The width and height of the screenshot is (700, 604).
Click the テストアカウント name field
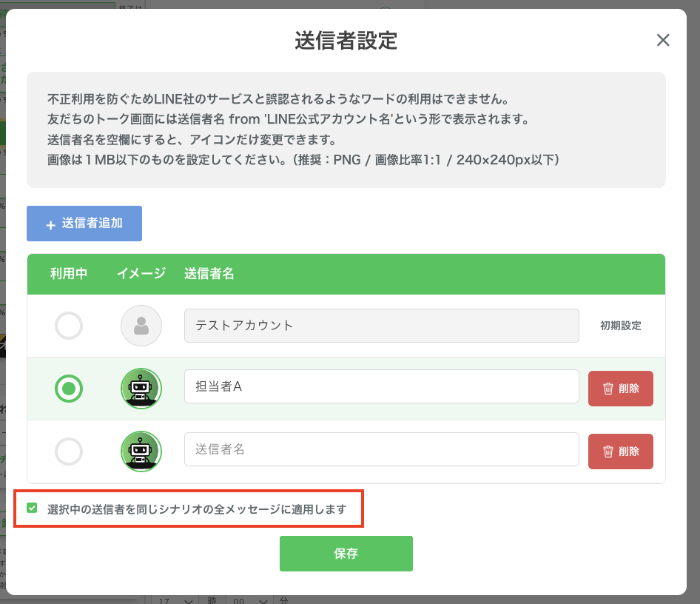tap(381, 326)
